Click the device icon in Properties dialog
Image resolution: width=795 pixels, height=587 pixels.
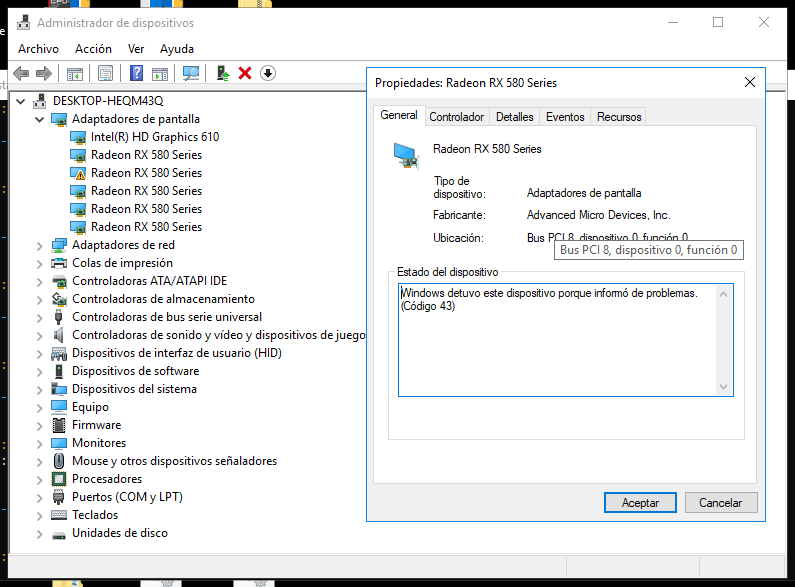point(406,156)
